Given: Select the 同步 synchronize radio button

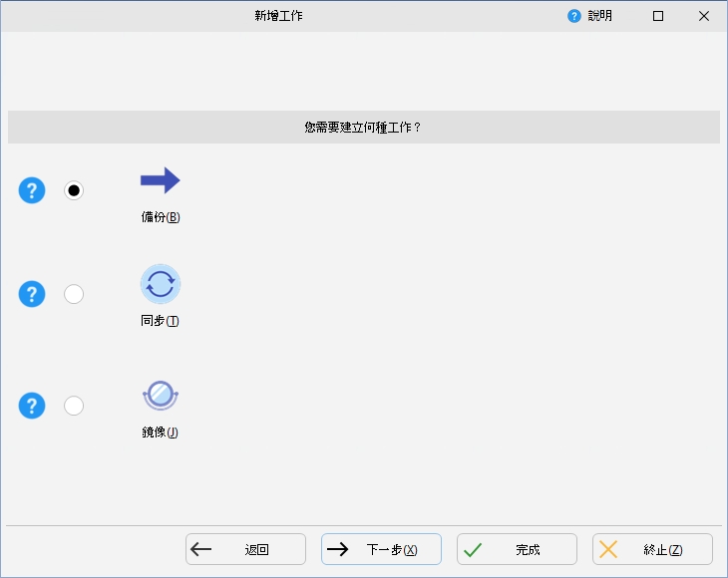Looking at the screenshot, I should pos(74,294).
